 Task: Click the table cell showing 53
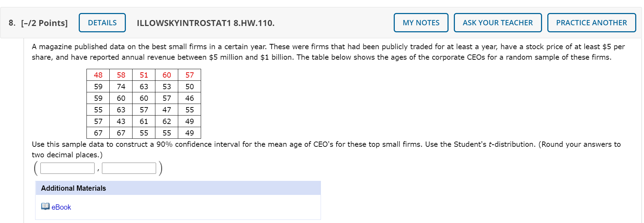[x=167, y=87]
